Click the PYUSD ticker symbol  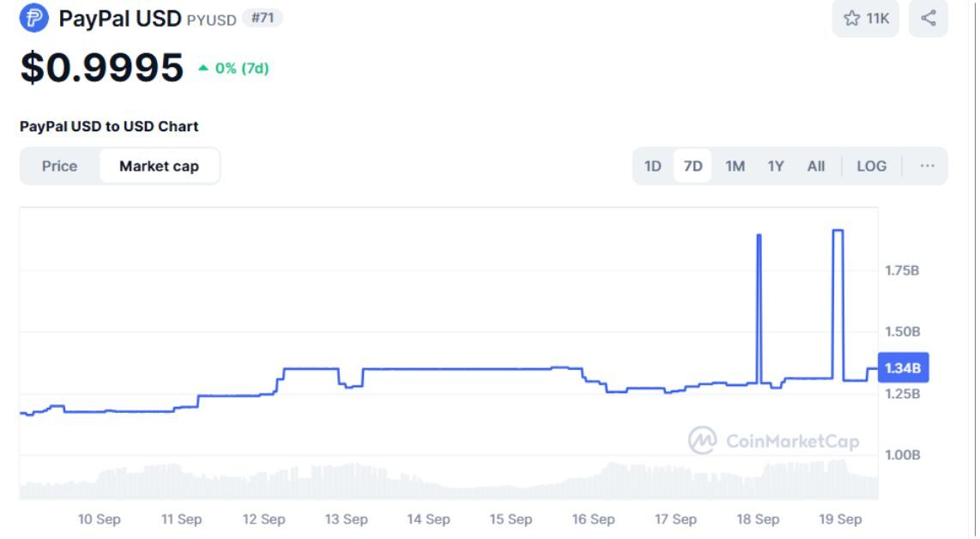pyautogui.click(x=211, y=20)
